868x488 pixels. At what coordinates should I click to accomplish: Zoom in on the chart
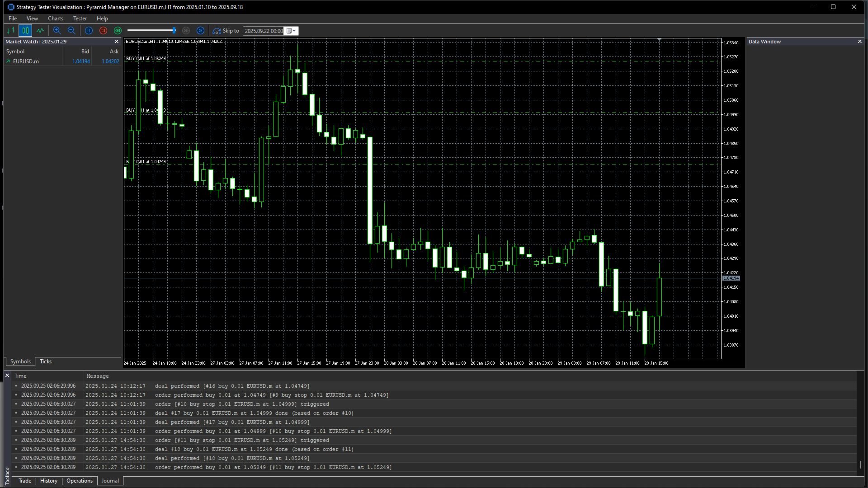pos(57,31)
